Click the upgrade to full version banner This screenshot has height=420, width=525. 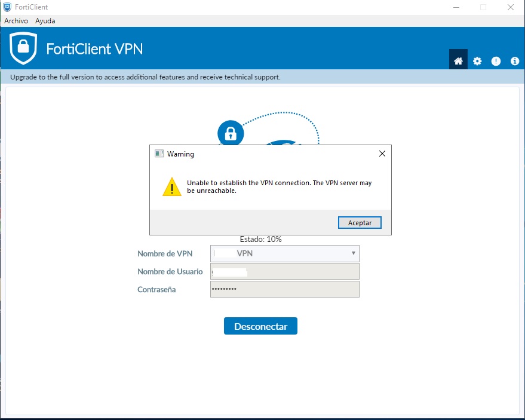[x=145, y=77]
